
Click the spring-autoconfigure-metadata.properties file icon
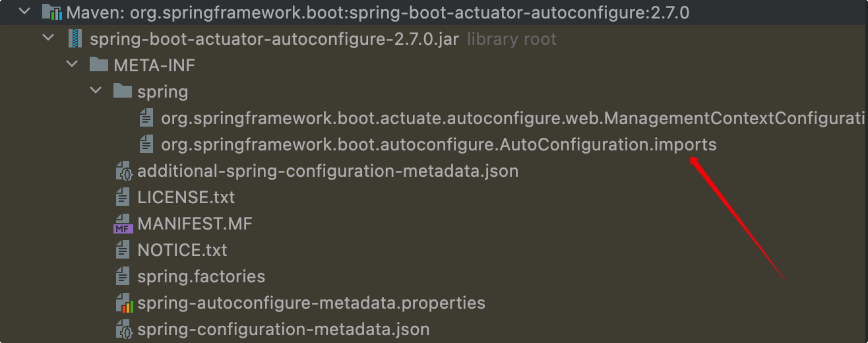(123, 303)
